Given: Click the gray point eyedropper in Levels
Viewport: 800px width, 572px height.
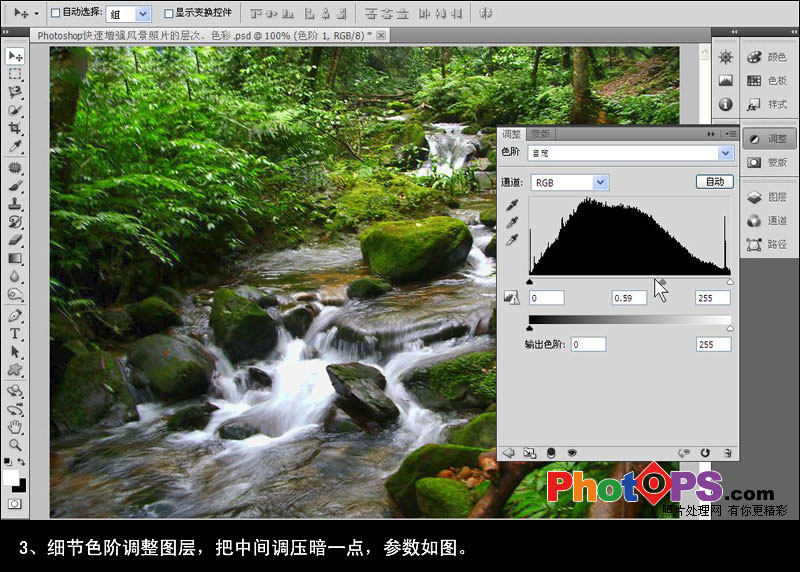Looking at the screenshot, I should 512,222.
